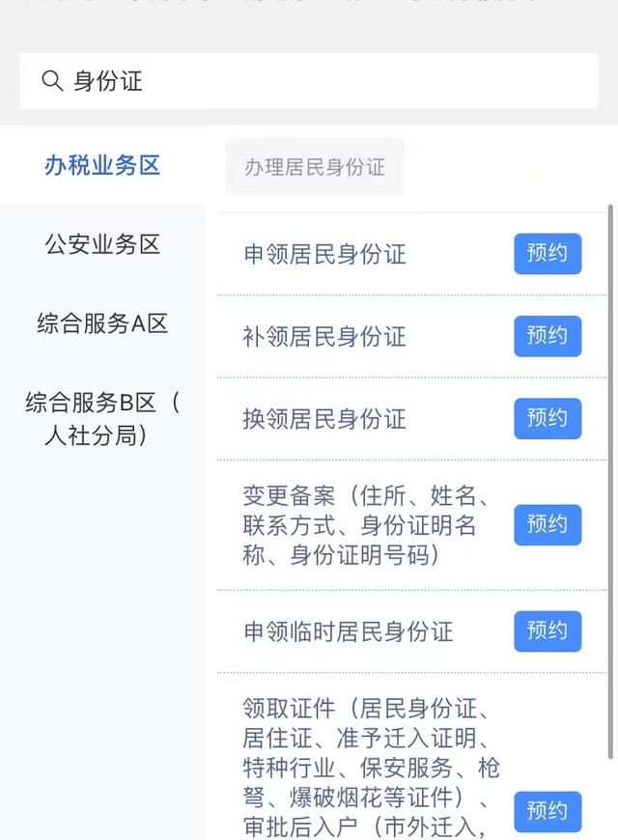Image resolution: width=618 pixels, height=840 pixels.
Task: Click the service list vertical scrollbar
Action: [x=610, y=481]
